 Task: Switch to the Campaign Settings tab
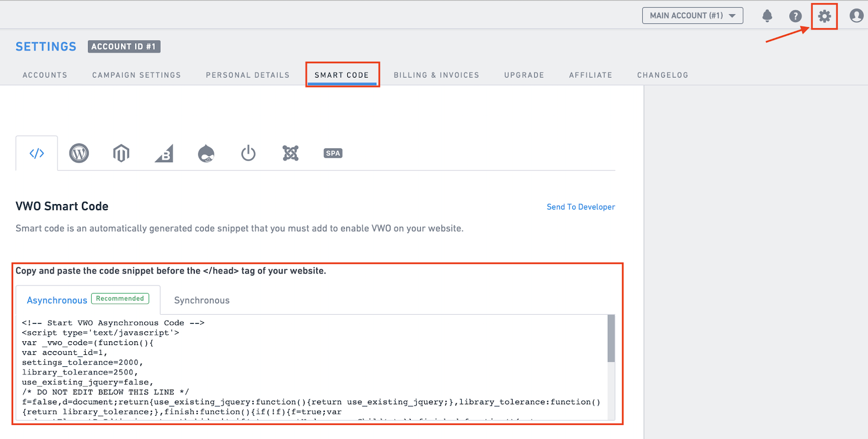[x=137, y=75]
